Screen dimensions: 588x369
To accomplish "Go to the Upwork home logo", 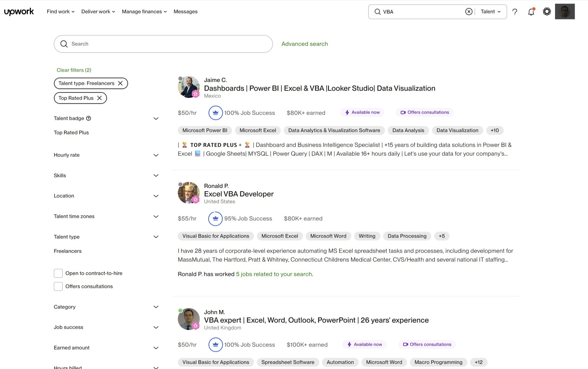I will [x=19, y=11].
